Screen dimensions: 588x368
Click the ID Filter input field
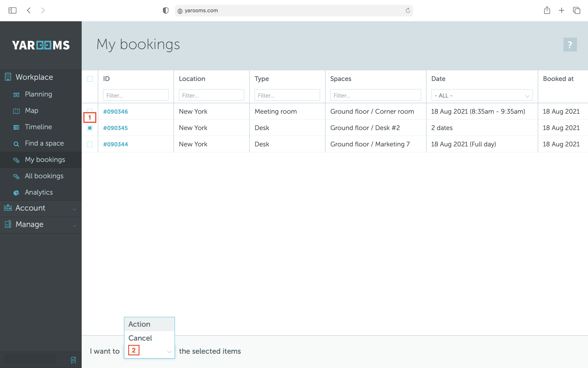(136, 95)
